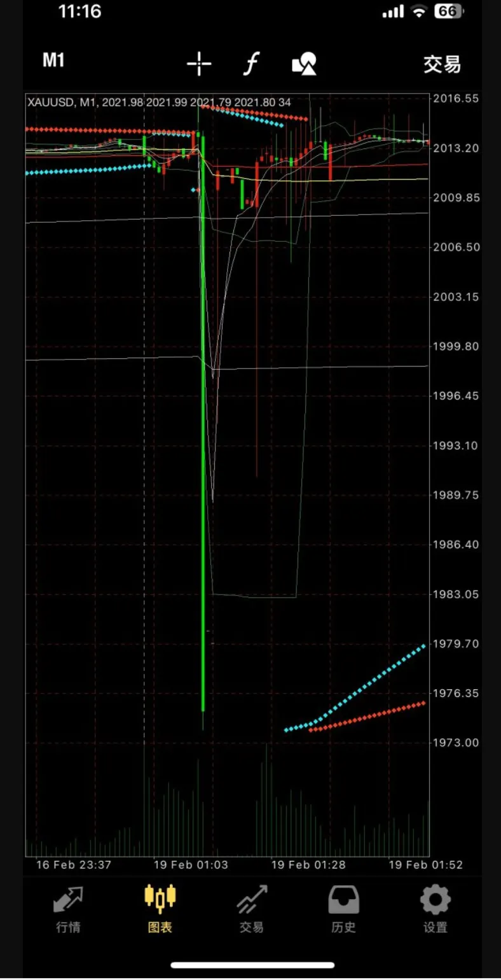Select the 图表 chart tab
The height and width of the screenshot is (980, 501).
coord(160,910)
